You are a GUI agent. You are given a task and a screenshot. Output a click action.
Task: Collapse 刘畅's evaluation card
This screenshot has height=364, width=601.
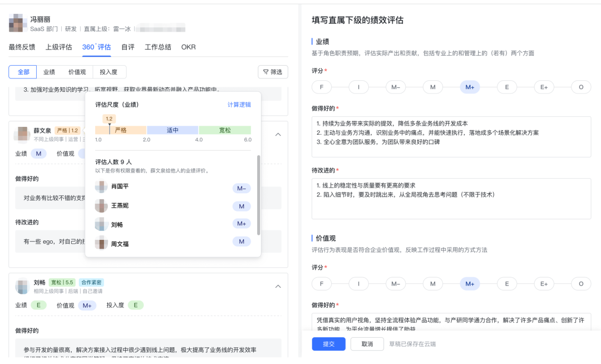click(278, 286)
